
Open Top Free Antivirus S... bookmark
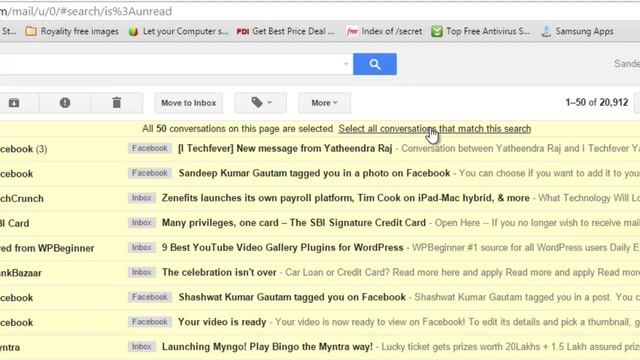click(481, 31)
